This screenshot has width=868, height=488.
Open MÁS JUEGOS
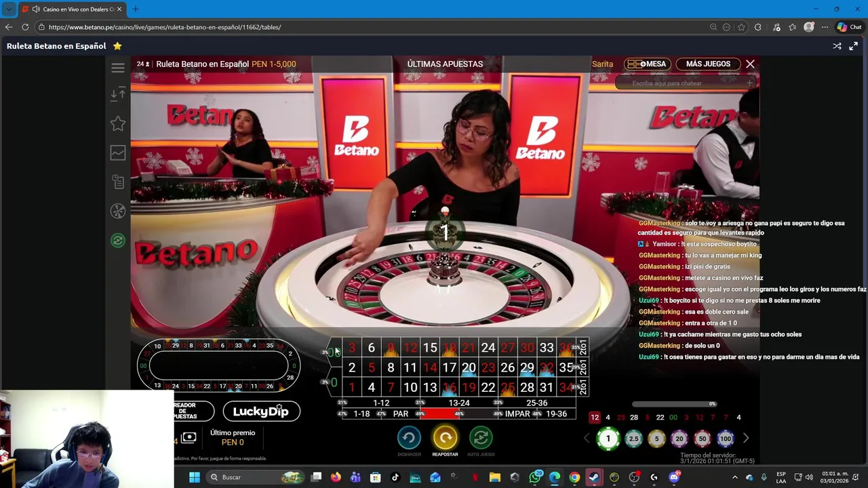708,64
